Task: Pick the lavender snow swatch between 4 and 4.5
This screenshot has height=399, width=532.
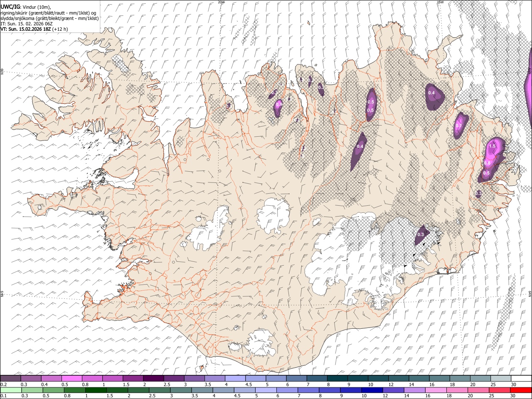Action: pyautogui.click(x=235, y=379)
